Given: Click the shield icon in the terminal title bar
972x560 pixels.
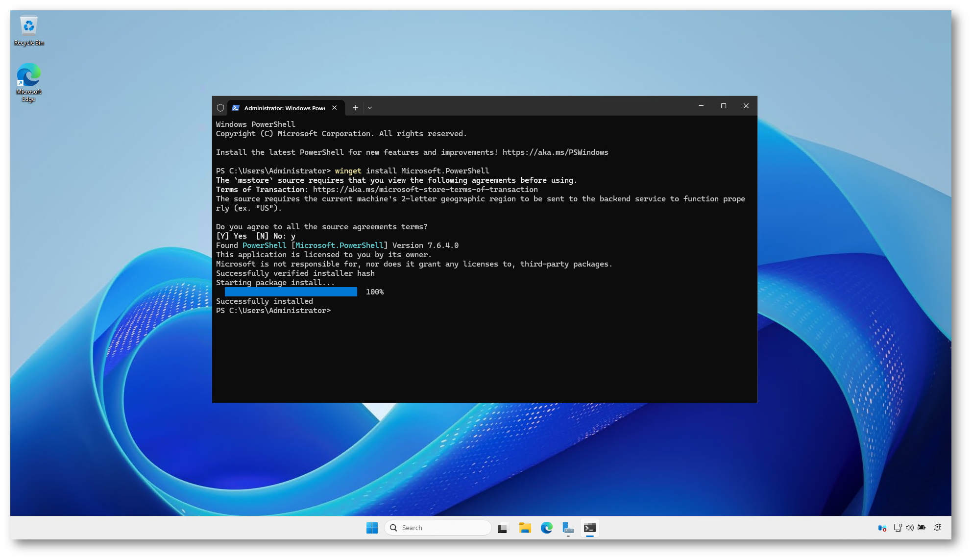Looking at the screenshot, I should click(220, 108).
